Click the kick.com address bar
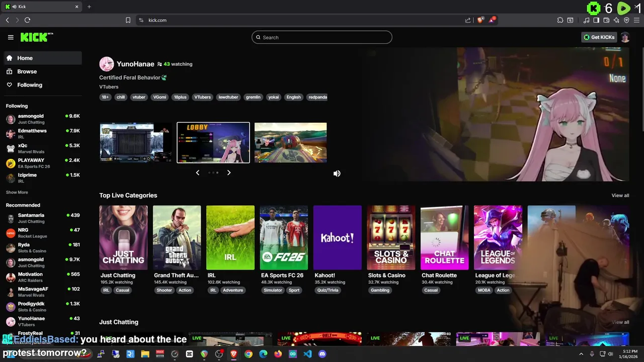The image size is (644, 362). (302, 20)
